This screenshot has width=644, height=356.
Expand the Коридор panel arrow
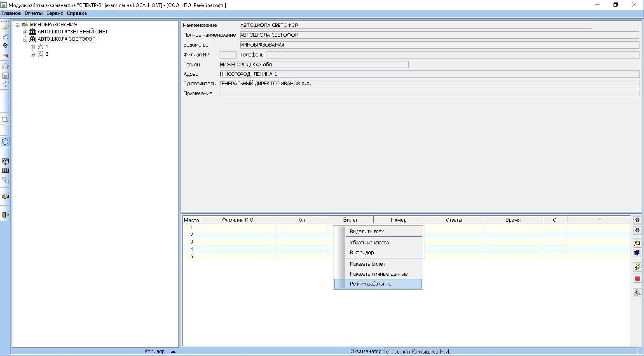click(x=173, y=352)
